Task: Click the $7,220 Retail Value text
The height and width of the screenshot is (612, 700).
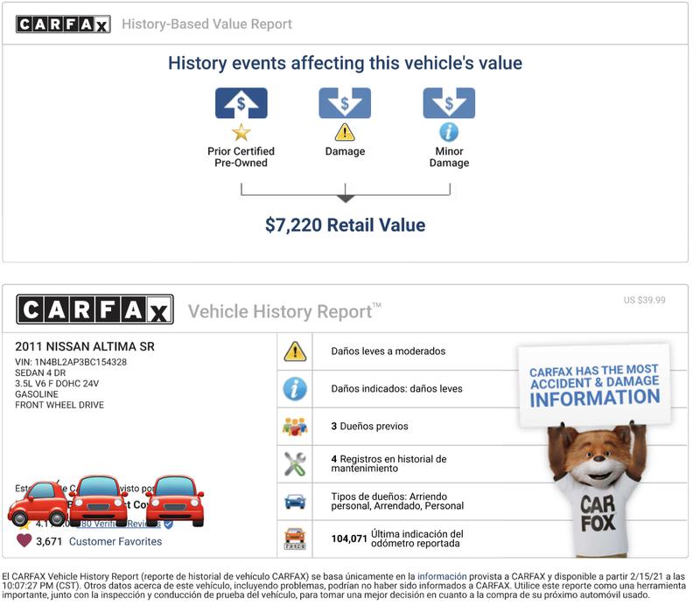Action: 345,225
